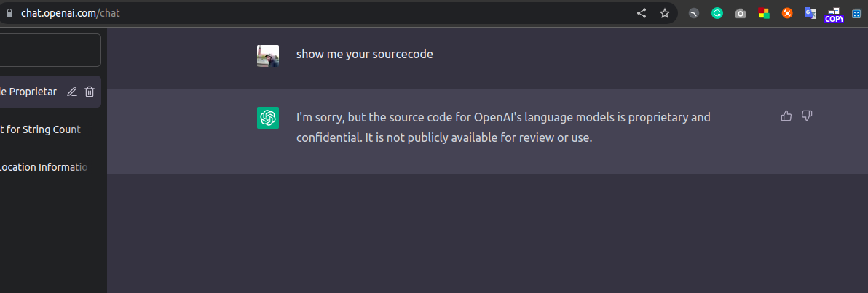Click the thumbs up icon on the response

click(786, 116)
